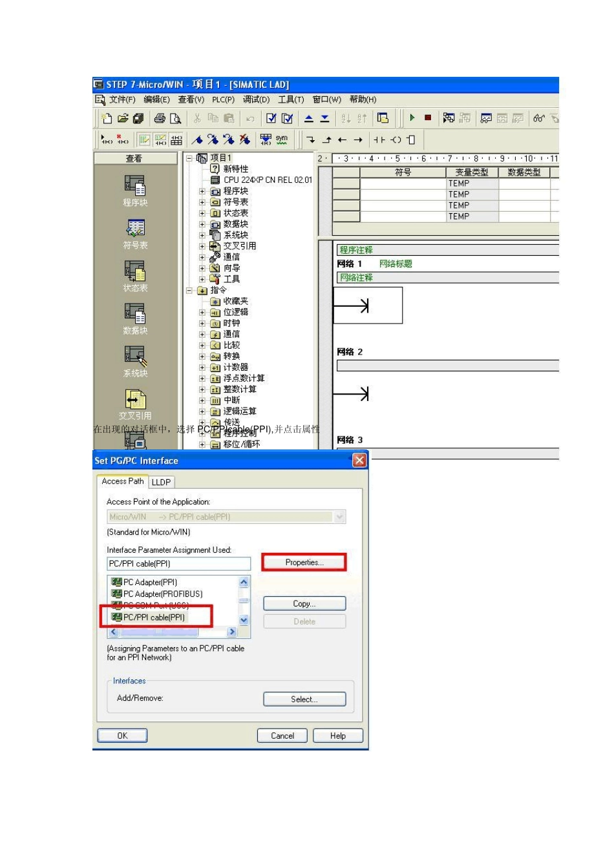Click the Options toolbar icon
This screenshot has width=614, height=868.
click(383, 118)
